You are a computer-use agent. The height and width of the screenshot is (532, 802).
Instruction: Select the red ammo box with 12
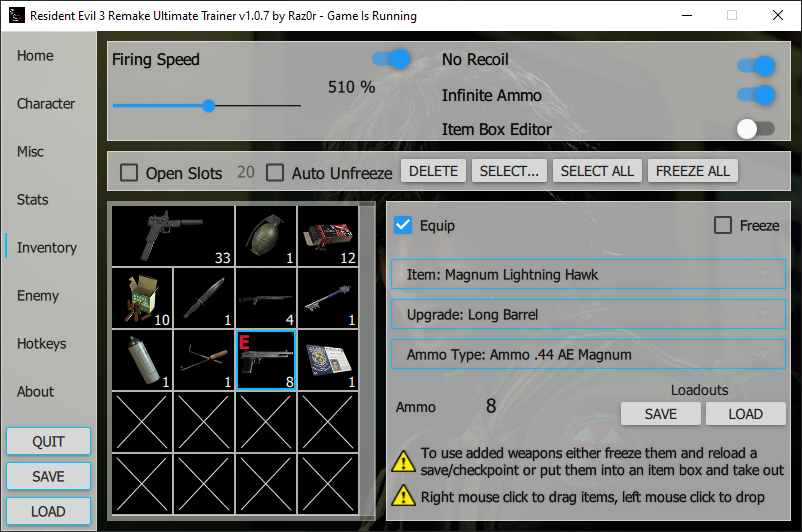327,236
